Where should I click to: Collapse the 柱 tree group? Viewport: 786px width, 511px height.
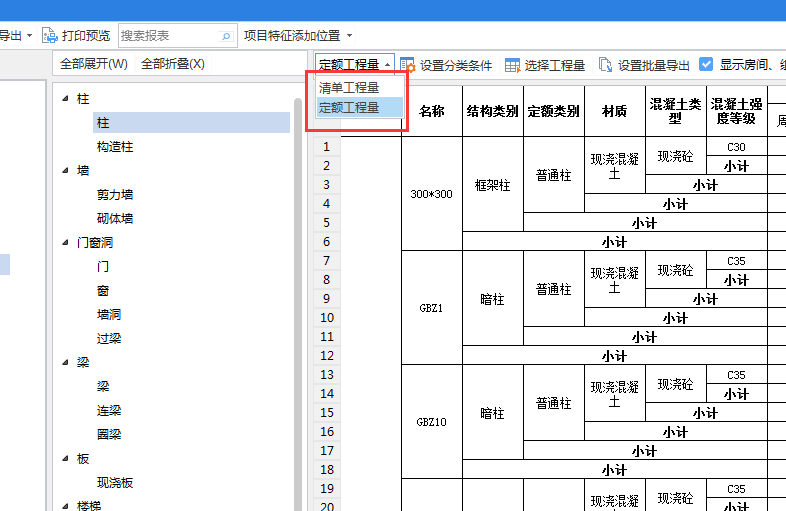tap(65, 99)
